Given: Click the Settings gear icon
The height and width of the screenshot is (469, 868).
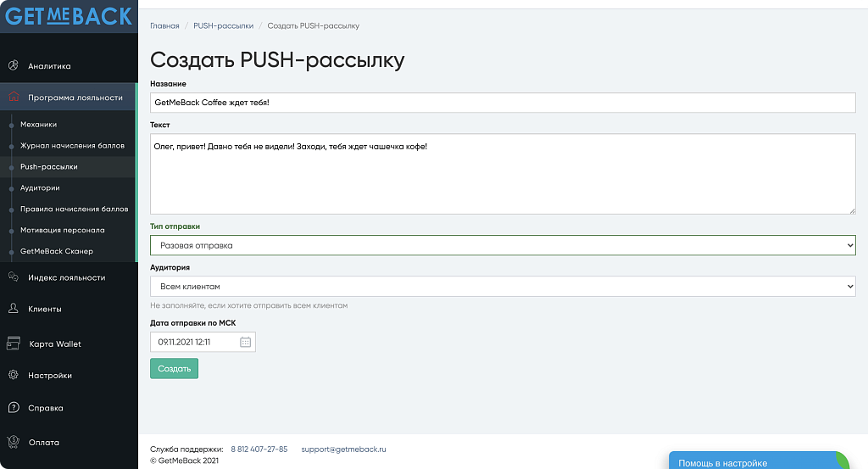Looking at the screenshot, I should click(x=14, y=375).
